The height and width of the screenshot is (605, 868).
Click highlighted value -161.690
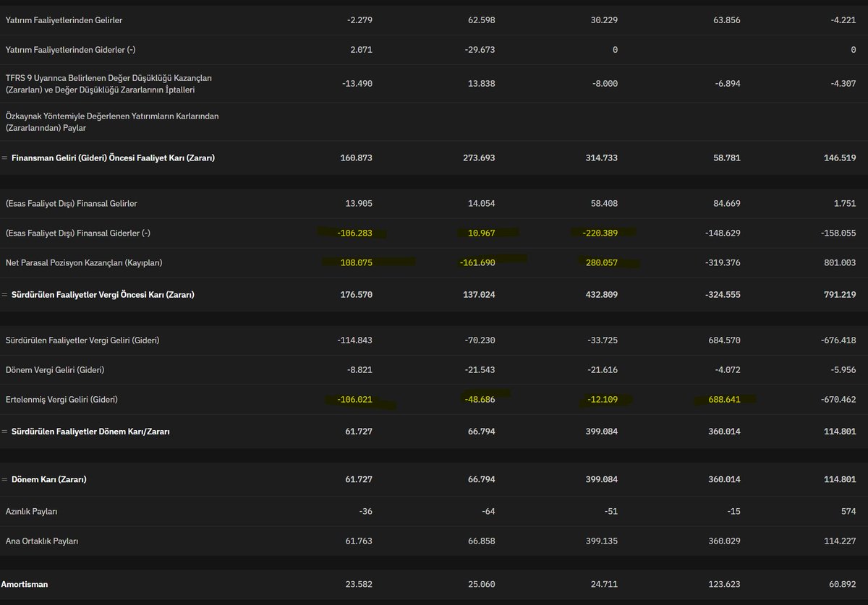coord(477,263)
